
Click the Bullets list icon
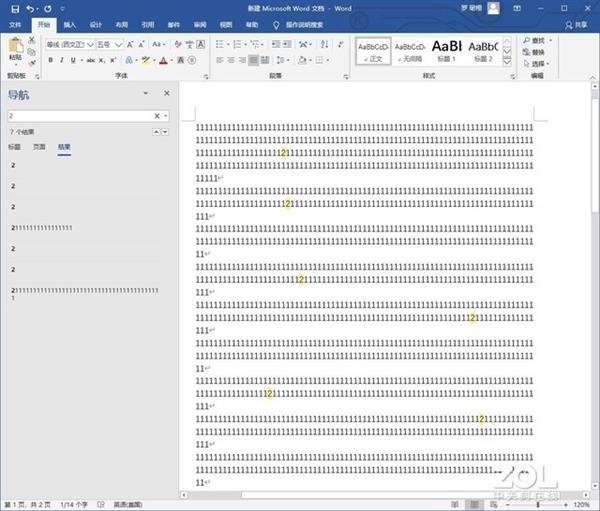(220, 45)
